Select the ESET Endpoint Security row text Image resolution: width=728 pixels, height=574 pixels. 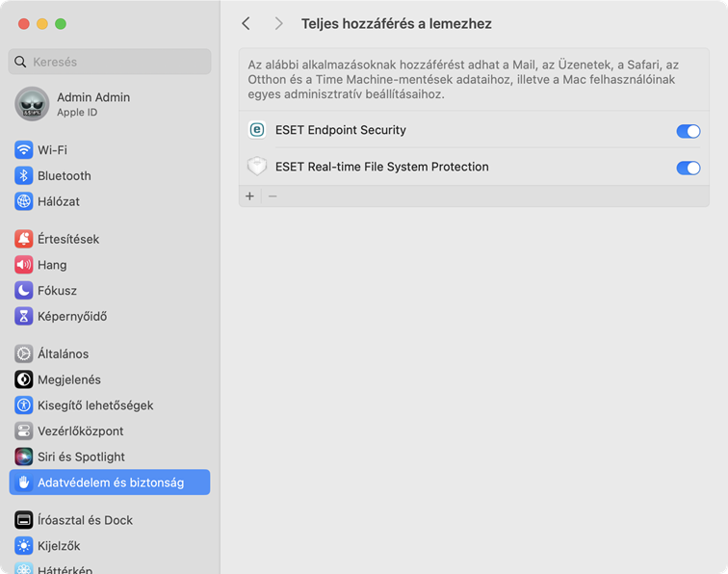(340, 130)
